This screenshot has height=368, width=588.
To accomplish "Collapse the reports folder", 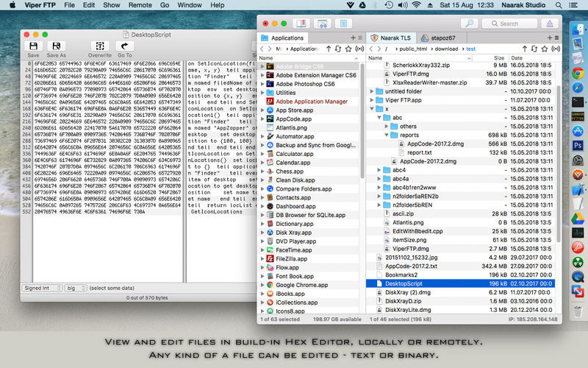I will click(387, 135).
